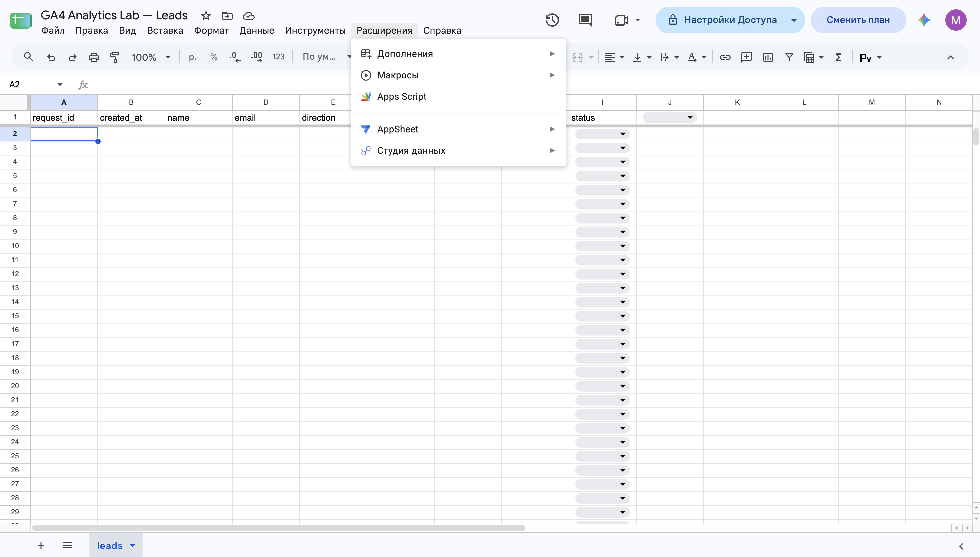980x557 pixels.
Task: Click the format as percent button
Action: click(x=214, y=57)
